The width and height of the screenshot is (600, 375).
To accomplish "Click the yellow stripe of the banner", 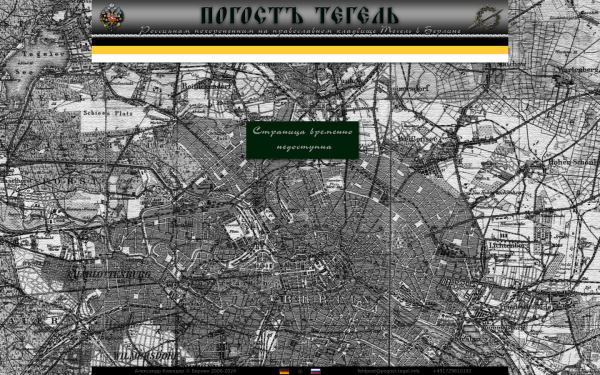I will pos(300,50).
